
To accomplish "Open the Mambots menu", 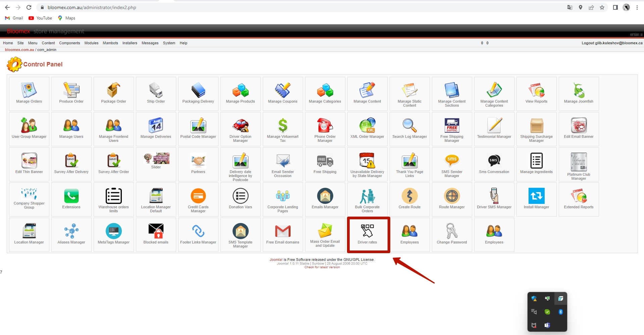I will (x=110, y=43).
